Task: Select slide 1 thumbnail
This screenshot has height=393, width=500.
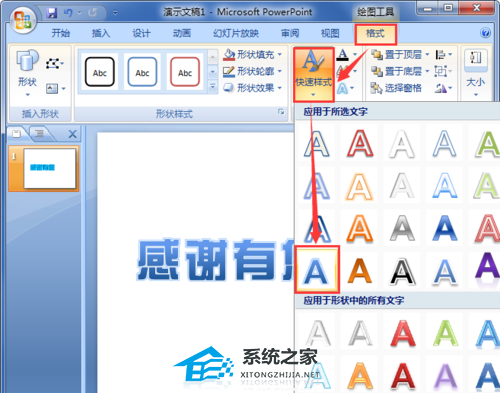Action: pos(44,168)
